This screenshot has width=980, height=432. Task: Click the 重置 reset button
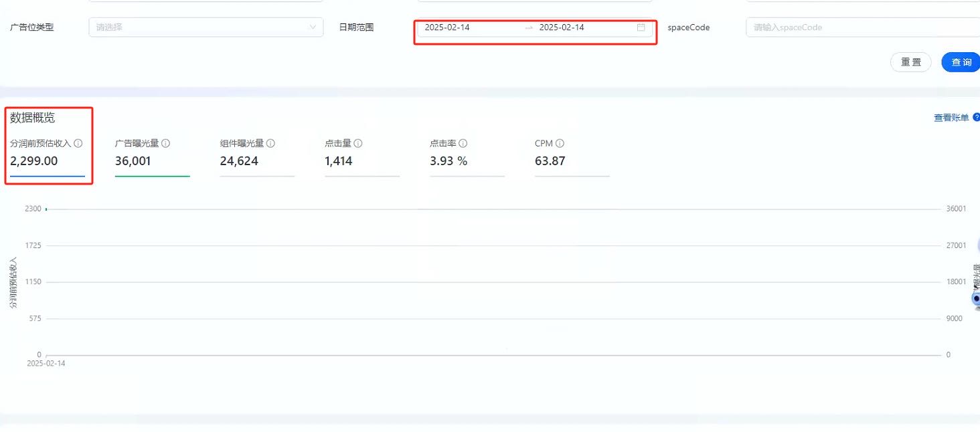pyautogui.click(x=910, y=62)
